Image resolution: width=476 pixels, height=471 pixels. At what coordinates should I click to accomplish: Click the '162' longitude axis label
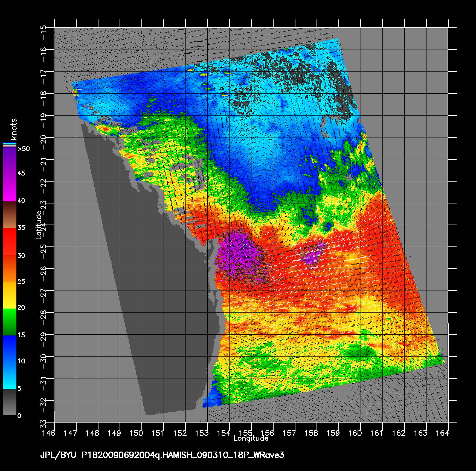(399, 433)
